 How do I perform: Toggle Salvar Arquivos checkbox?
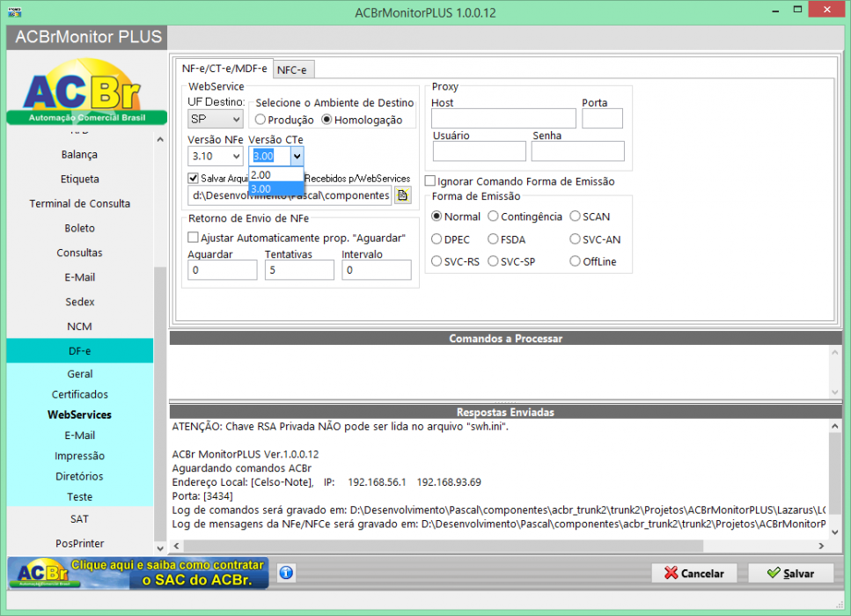(x=194, y=178)
